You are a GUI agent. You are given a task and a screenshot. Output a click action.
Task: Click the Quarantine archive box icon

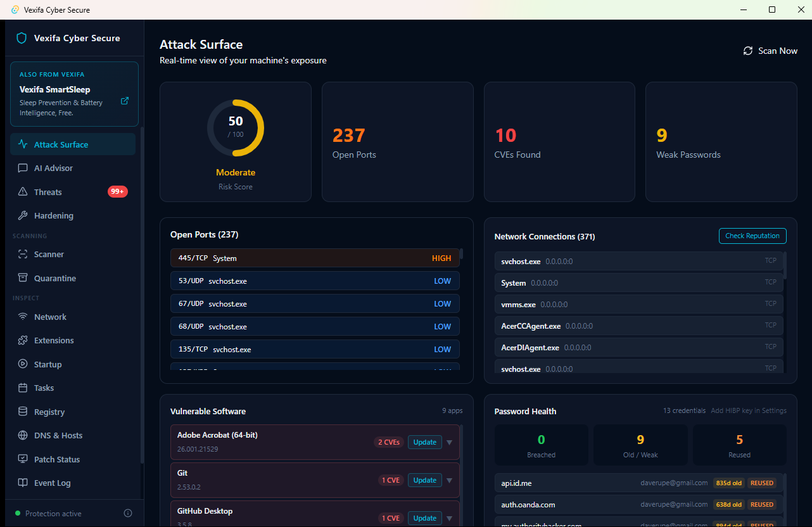(x=23, y=278)
